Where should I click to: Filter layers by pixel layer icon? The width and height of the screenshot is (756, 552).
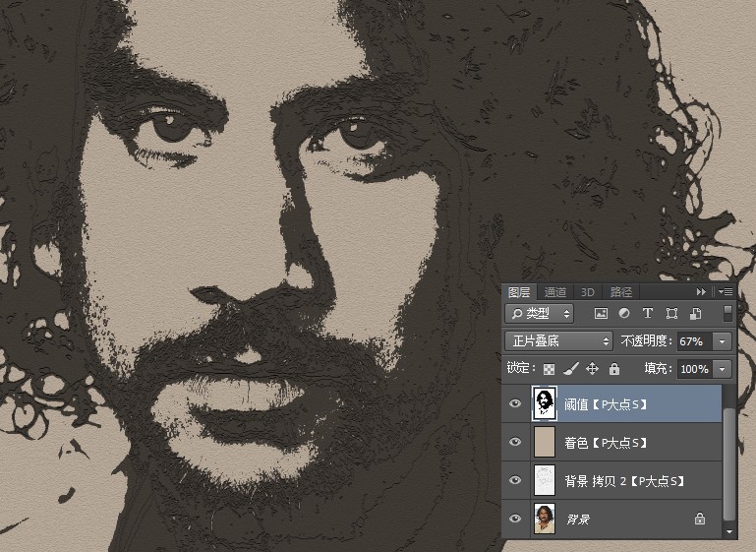(x=601, y=314)
